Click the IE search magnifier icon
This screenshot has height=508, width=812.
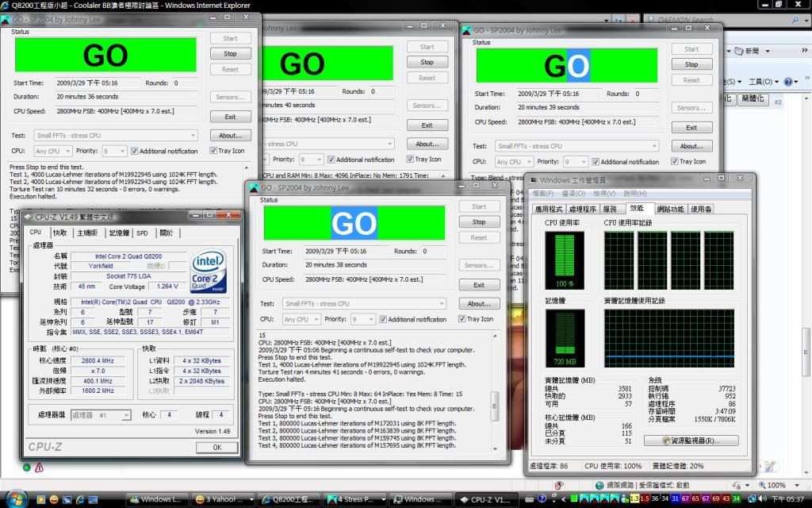[795, 20]
